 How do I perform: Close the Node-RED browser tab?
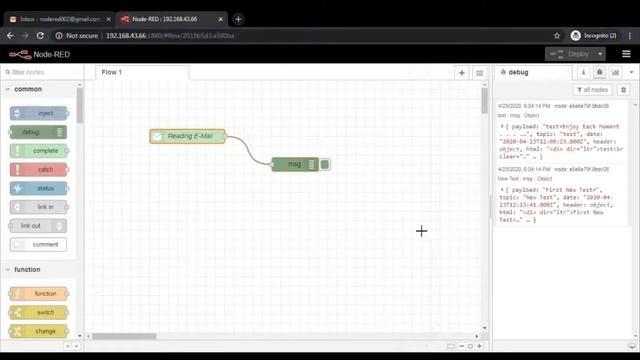pyautogui.click(x=220, y=19)
